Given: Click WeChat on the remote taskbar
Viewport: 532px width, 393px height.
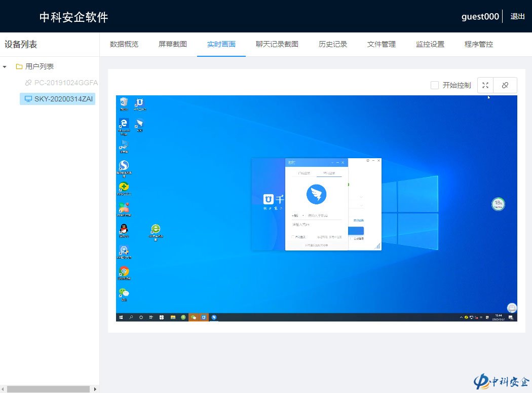Looking at the screenshot, I should point(194,317).
